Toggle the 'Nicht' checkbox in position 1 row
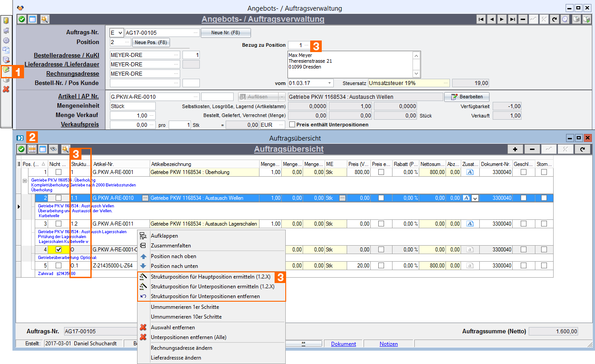 coord(58,172)
